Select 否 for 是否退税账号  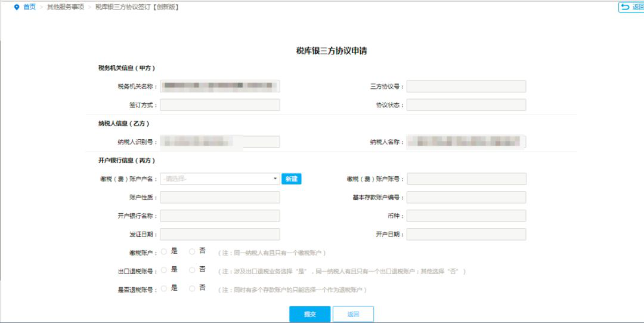192,288
